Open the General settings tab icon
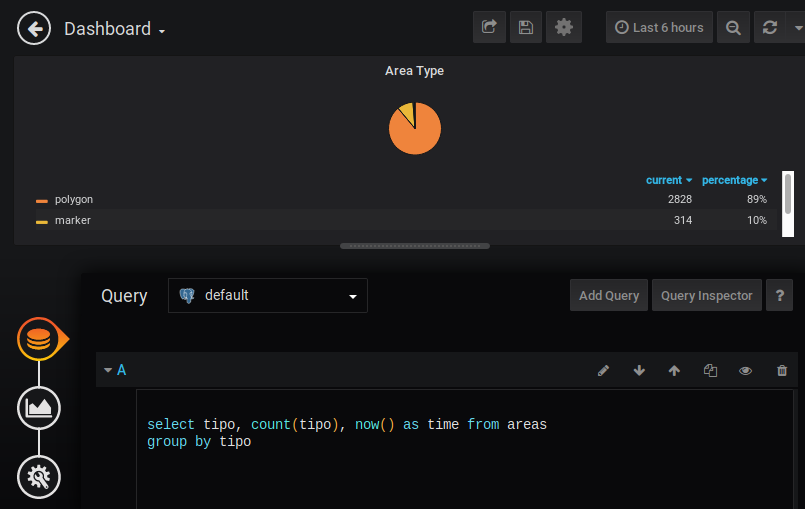This screenshot has height=509, width=805. [39, 477]
